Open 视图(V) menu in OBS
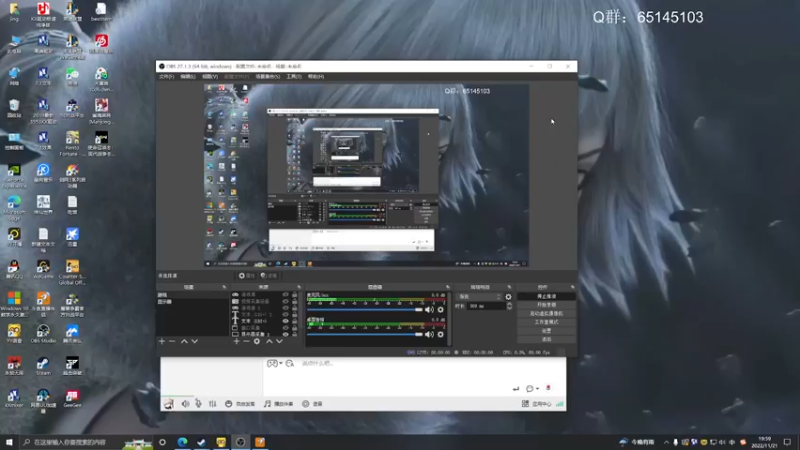Image resolution: width=800 pixels, height=450 pixels. click(x=210, y=77)
